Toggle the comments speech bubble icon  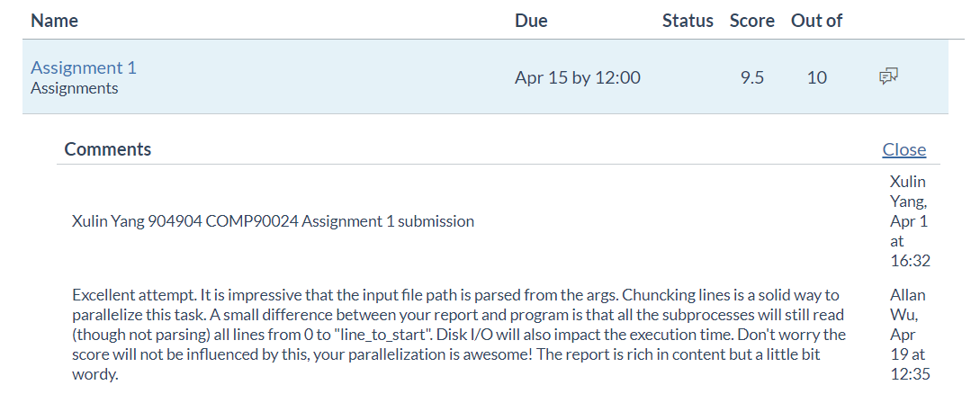coord(888,77)
